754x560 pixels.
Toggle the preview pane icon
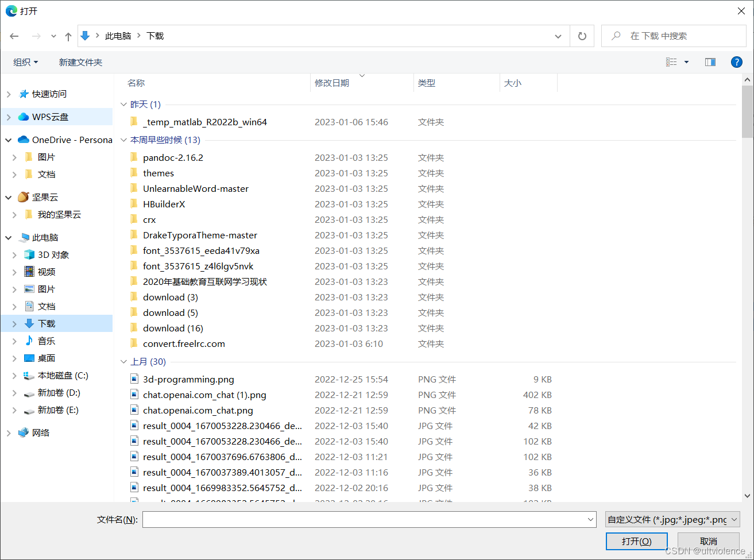pyautogui.click(x=710, y=62)
